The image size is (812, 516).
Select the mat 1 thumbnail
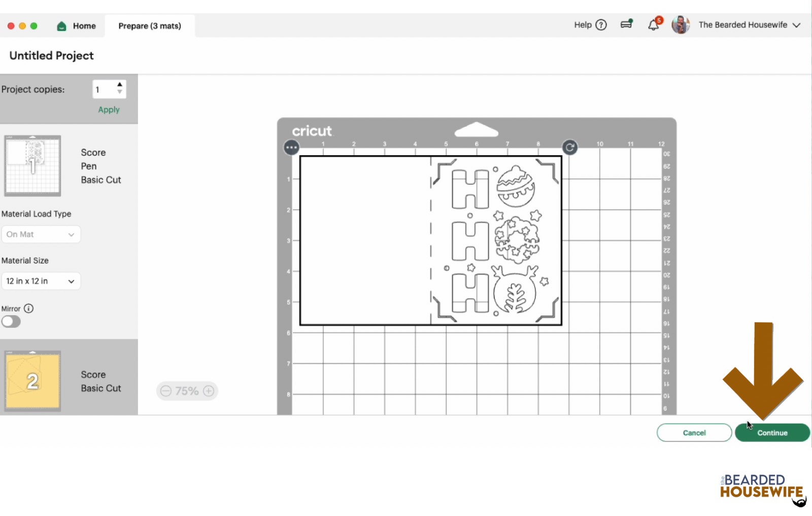click(33, 165)
